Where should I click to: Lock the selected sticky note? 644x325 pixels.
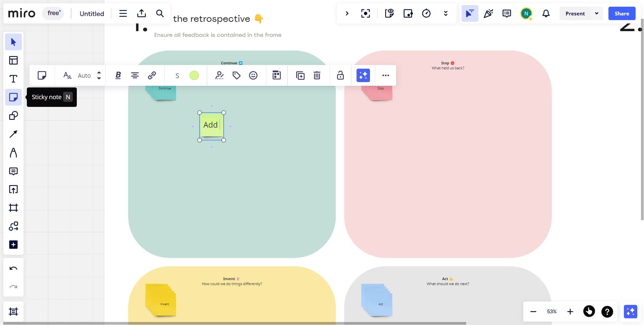340,75
